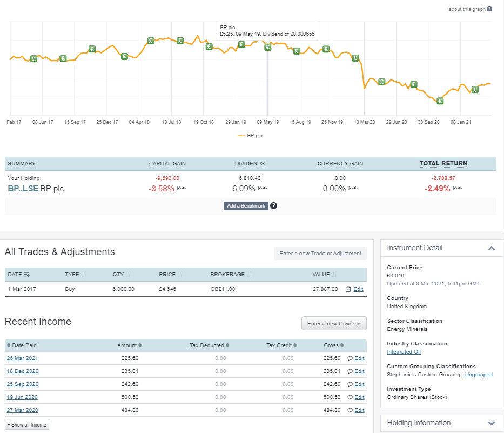Edit the 27 Mar 2020 dividend of 484.80
The width and height of the screenshot is (504, 433).
pos(359,410)
